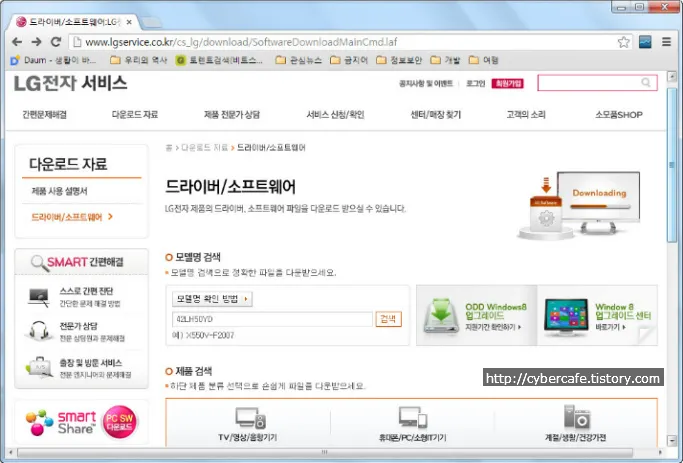This screenshot has height=463, width=683.
Task: Open 전문가 상담 headset icon
Action: 39,331
